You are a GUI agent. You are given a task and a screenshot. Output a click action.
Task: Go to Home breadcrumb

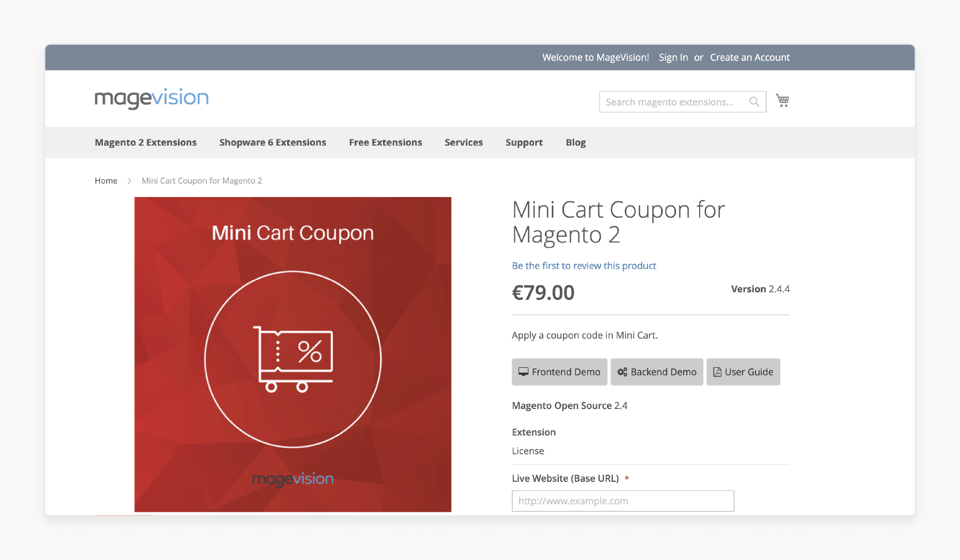point(106,181)
